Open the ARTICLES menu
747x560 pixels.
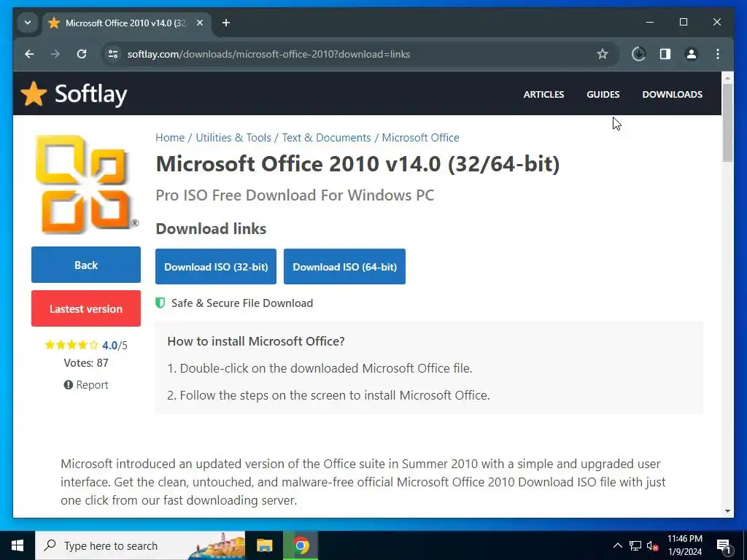pyautogui.click(x=543, y=94)
